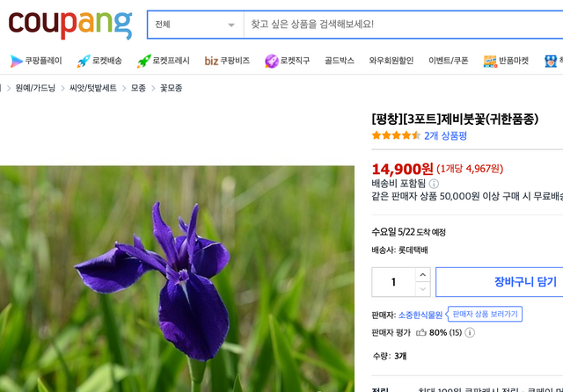Viewport: 563px width, 392px height.
Task: Open 쿠팡비즈 menu item
Action: click(x=235, y=61)
